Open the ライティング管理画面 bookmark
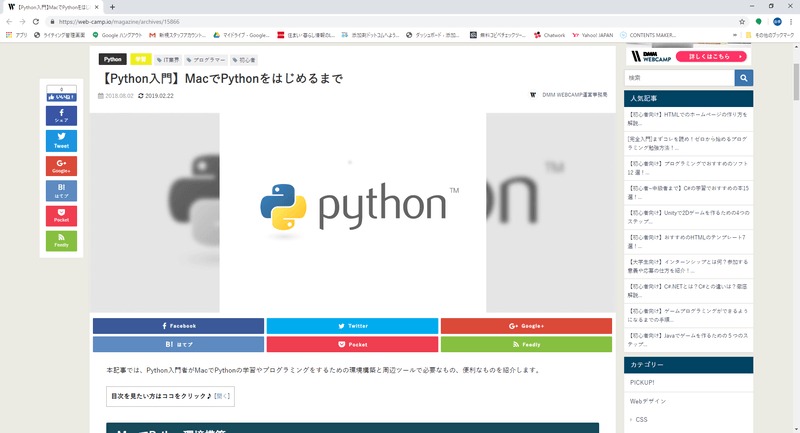Image resolution: width=800 pixels, height=433 pixels. coord(59,35)
